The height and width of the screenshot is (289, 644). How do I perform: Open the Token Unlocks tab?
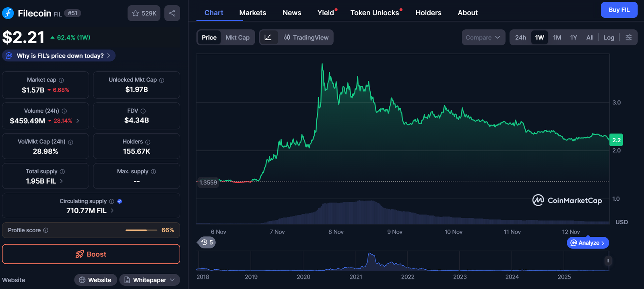point(374,13)
